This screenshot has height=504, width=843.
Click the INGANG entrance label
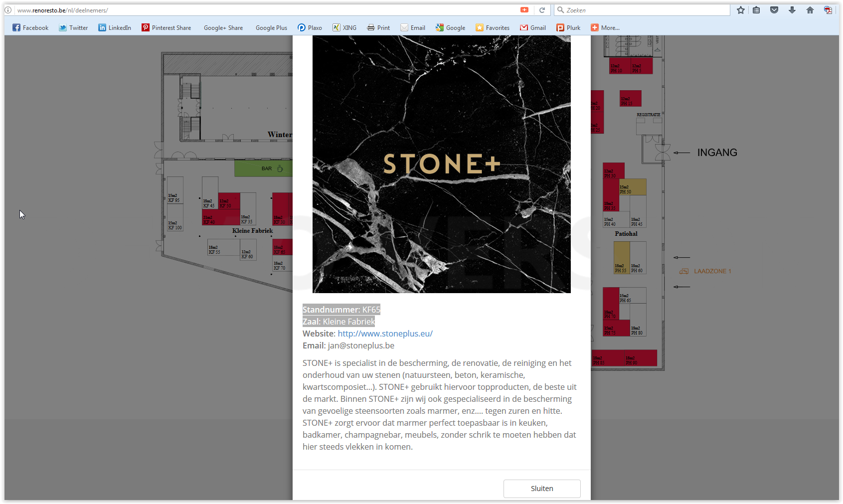(717, 153)
